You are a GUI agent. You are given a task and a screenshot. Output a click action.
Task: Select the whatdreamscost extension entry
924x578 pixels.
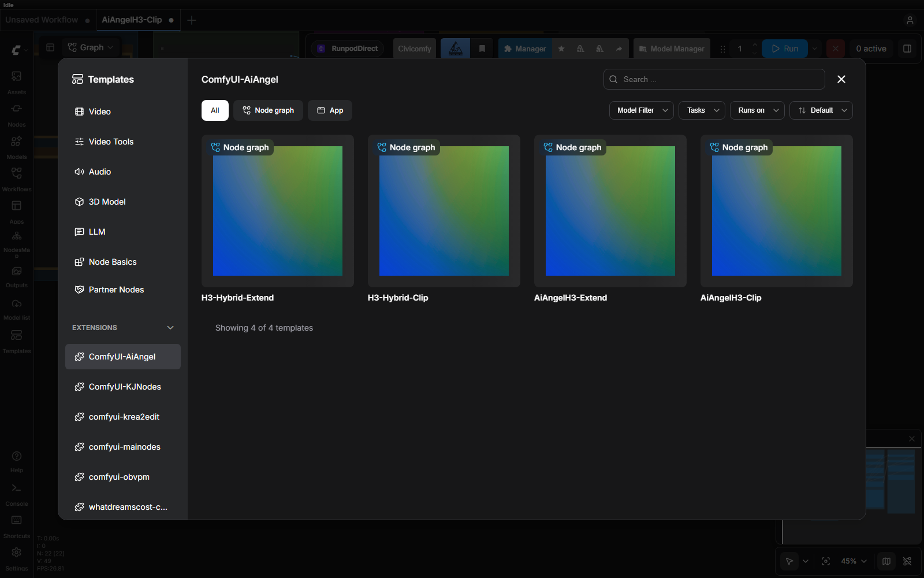pyautogui.click(x=122, y=507)
